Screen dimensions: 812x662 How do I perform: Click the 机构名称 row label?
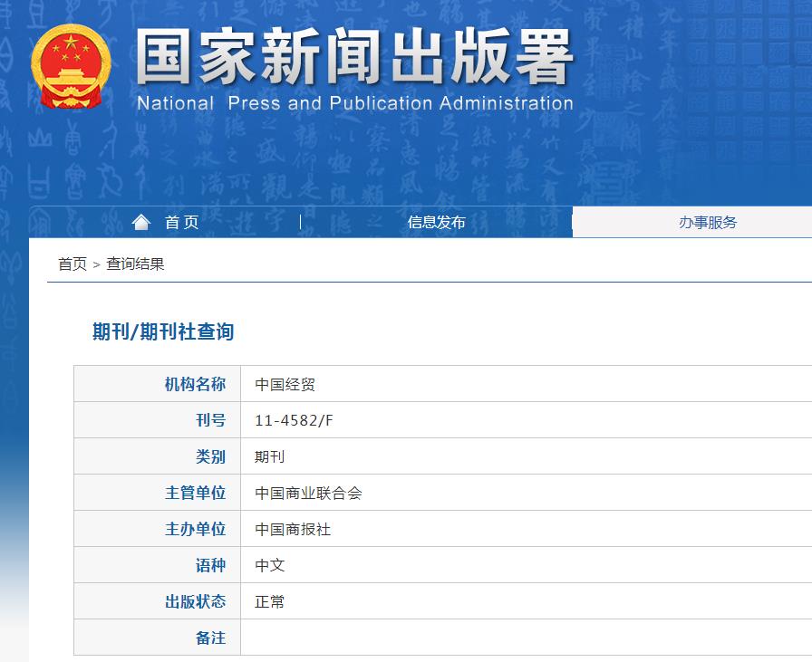click(x=195, y=384)
